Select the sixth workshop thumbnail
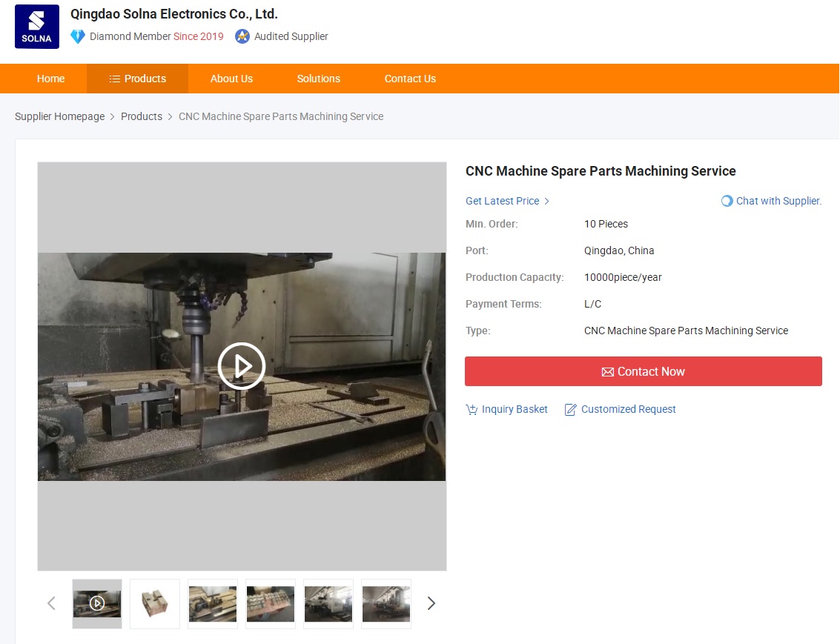 (x=386, y=604)
